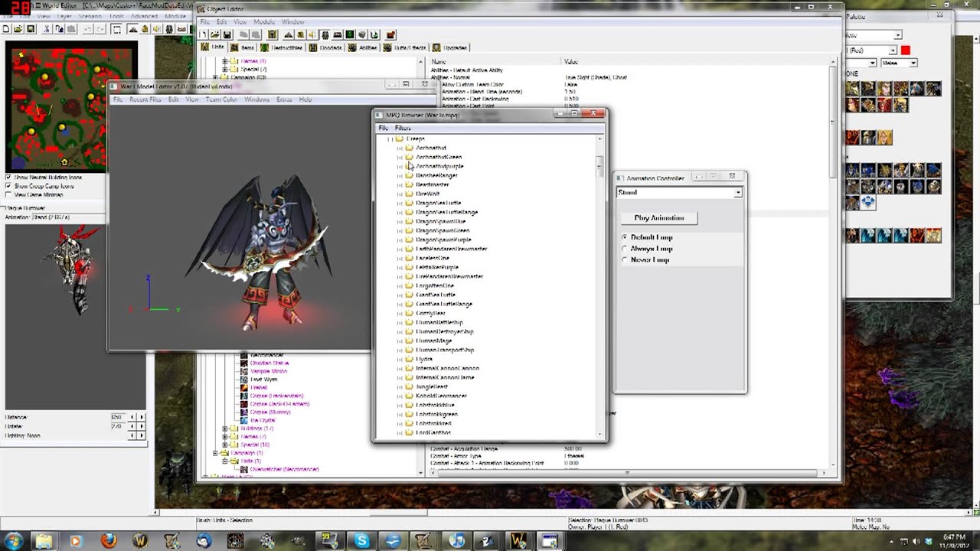Toggle Show Neutral Building Icons checkbox
Screen dimensions: 980x551
(x=8, y=177)
